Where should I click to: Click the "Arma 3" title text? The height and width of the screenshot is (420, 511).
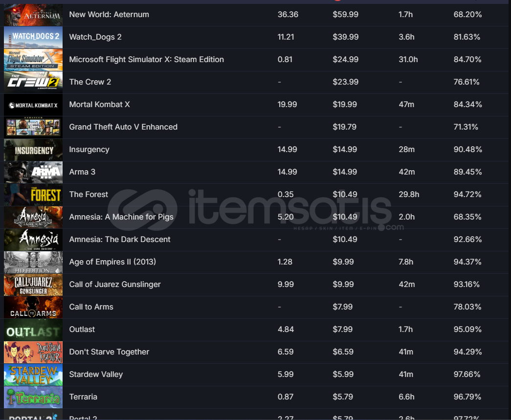82,172
